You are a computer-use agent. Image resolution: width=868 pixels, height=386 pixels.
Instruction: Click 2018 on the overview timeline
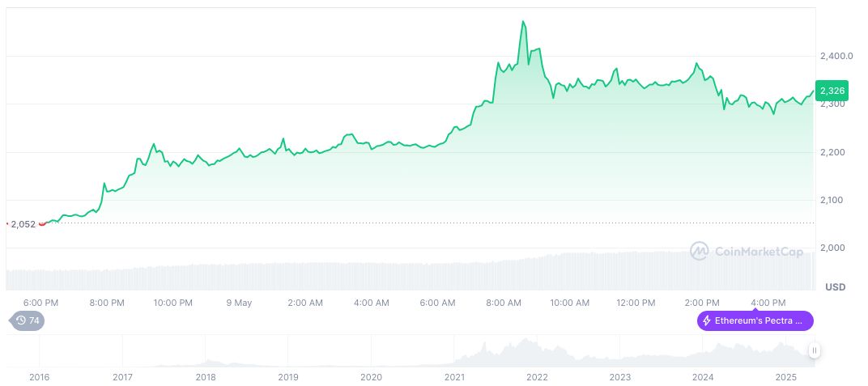click(205, 377)
